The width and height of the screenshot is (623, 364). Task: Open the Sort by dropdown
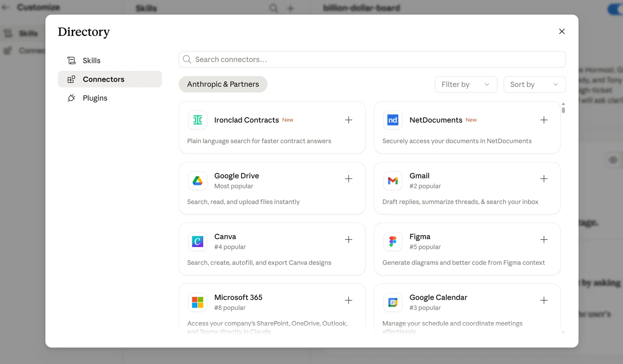pos(535,84)
